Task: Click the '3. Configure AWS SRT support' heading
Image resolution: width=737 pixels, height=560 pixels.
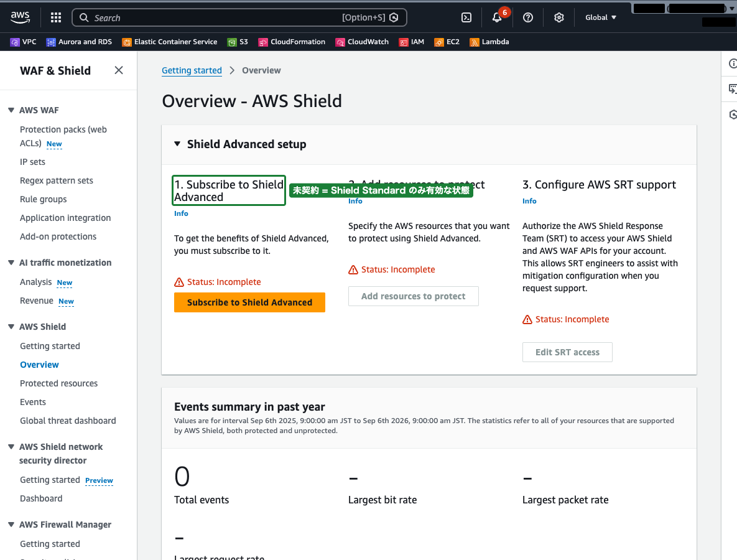Action: point(599,184)
